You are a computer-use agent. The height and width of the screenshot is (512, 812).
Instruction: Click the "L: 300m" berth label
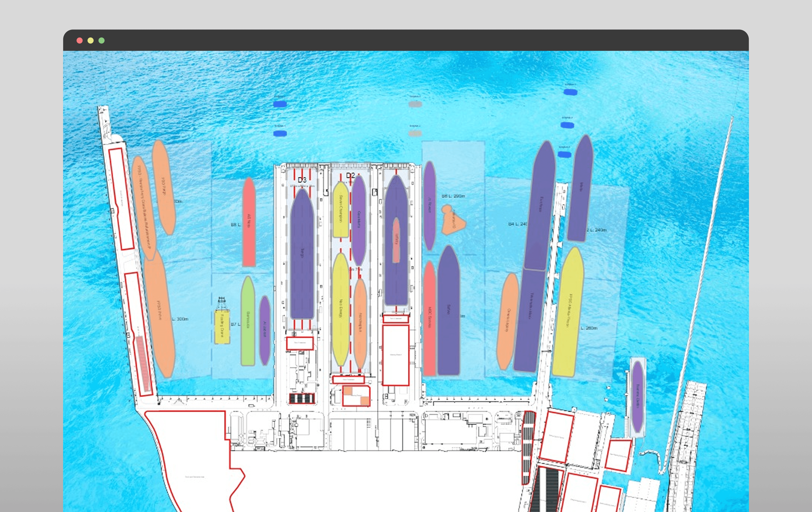[180, 319]
